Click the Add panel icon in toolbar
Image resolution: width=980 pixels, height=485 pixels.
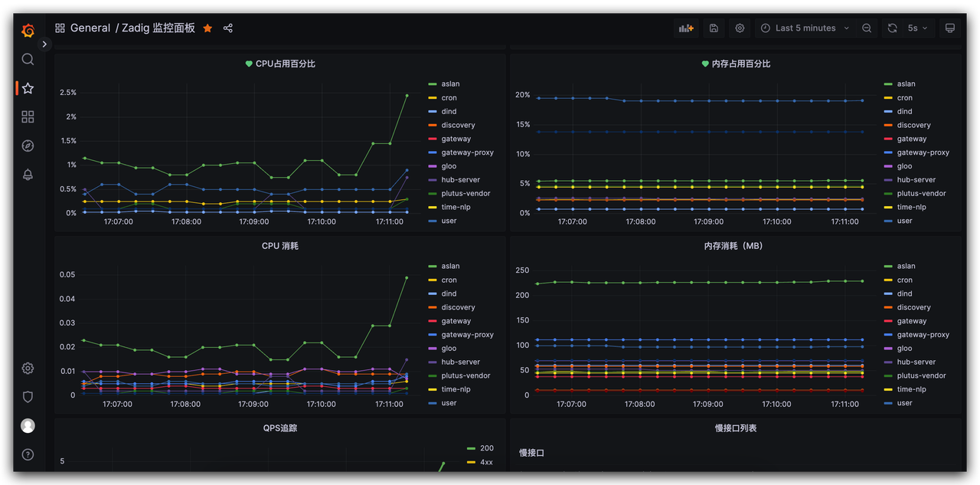tap(685, 28)
